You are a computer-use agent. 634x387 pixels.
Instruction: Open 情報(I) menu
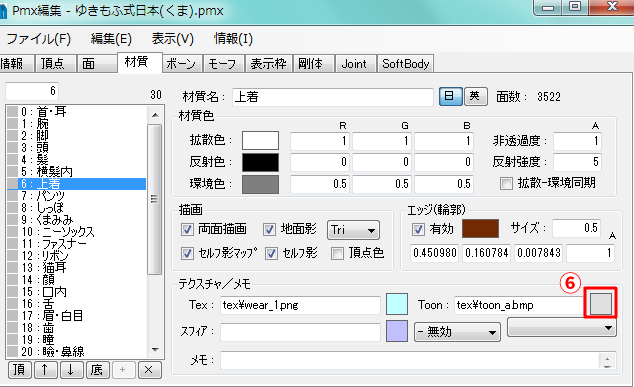click(x=233, y=39)
